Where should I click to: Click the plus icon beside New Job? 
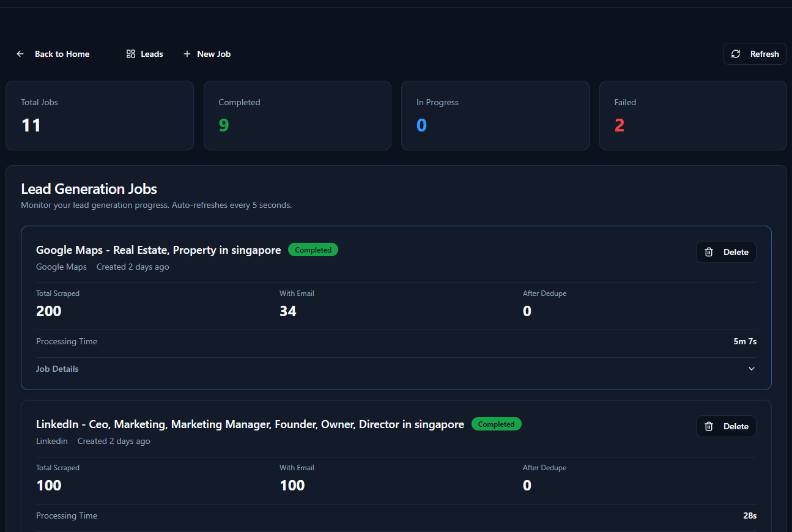187,54
